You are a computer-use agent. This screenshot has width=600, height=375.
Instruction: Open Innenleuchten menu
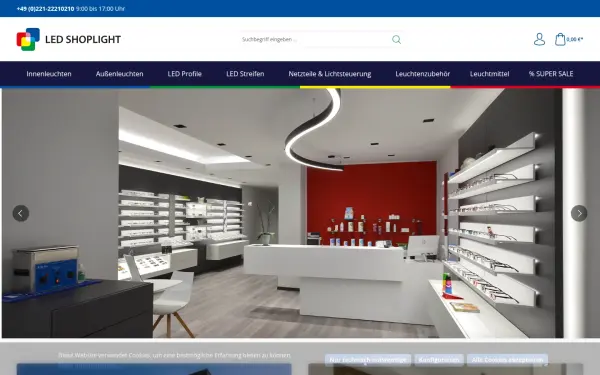click(x=49, y=74)
